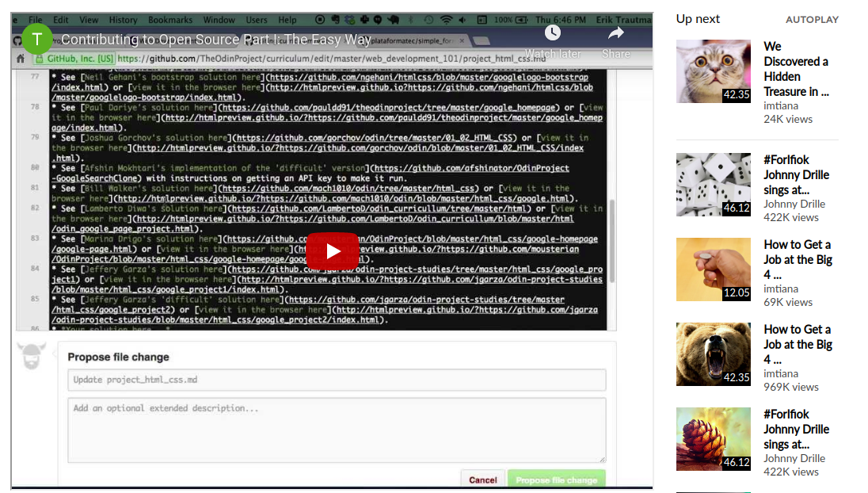Open the View menu
This screenshot has height=493, width=868.
click(89, 20)
